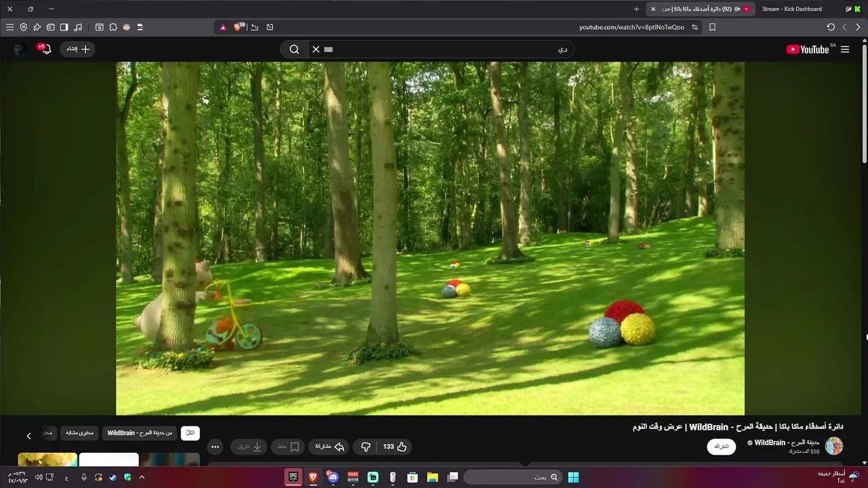Open File Explorer from taskbar
This screenshot has width=868, height=488.
[x=433, y=477]
